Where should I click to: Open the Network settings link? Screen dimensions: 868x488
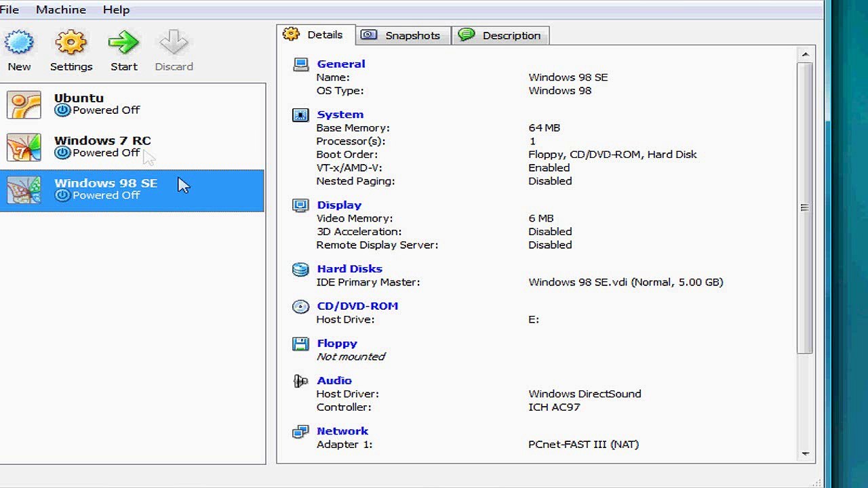[x=342, y=431]
